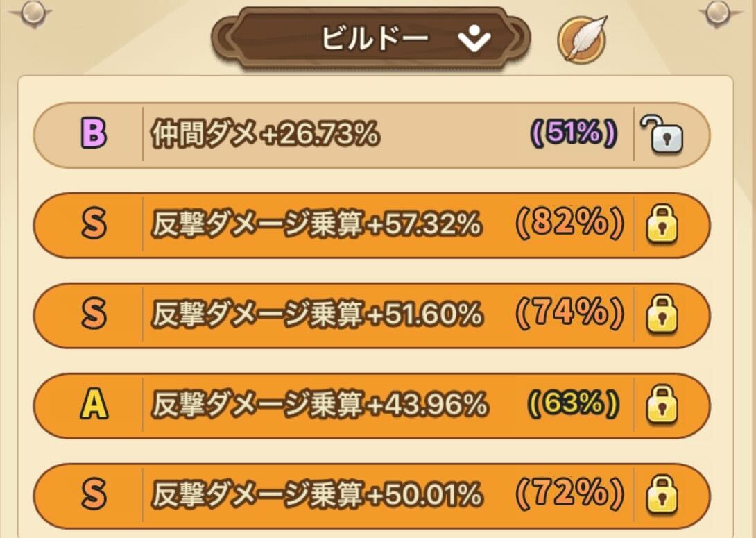This screenshot has width=756, height=538.
Task: Click the lock icon on the 51.60% row
Action: coord(664,313)
